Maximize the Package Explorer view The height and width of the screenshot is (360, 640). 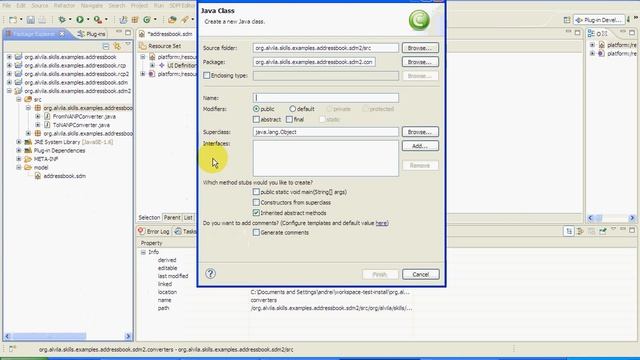tap(128, 33)
